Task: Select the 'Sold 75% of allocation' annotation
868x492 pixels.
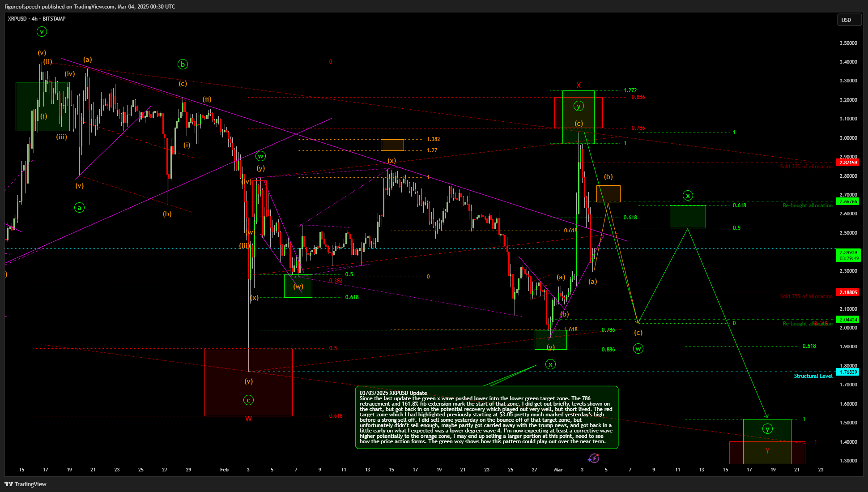Action: pyautogui.click(x=806, y=296)
